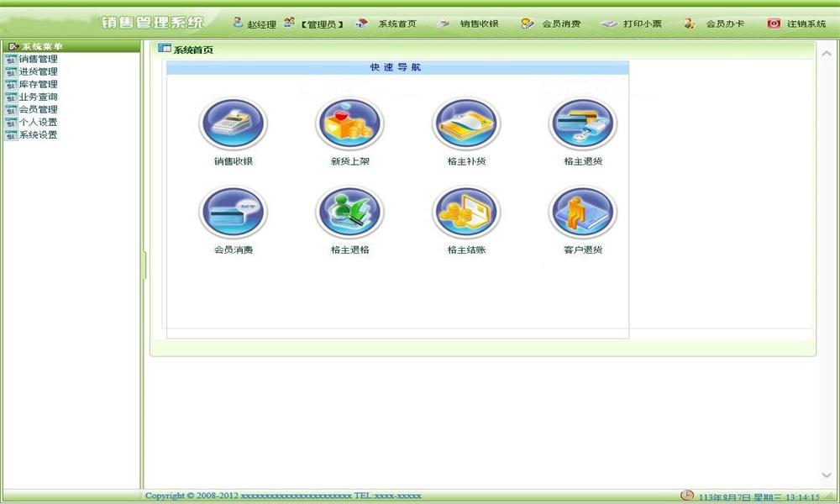The height and width of the screenshot is (504, 840).
Task: Open the 销售收银 cash register icon
Action: (x=233, y=123)
